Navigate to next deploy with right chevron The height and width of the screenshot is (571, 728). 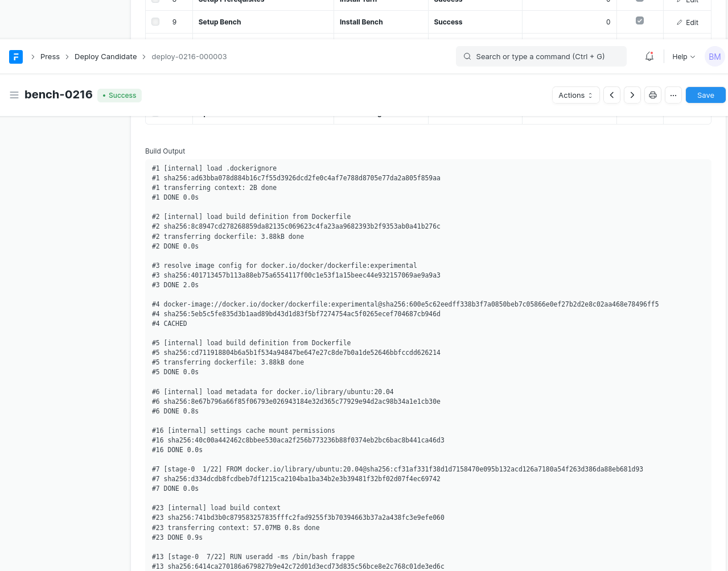(632, 95)
